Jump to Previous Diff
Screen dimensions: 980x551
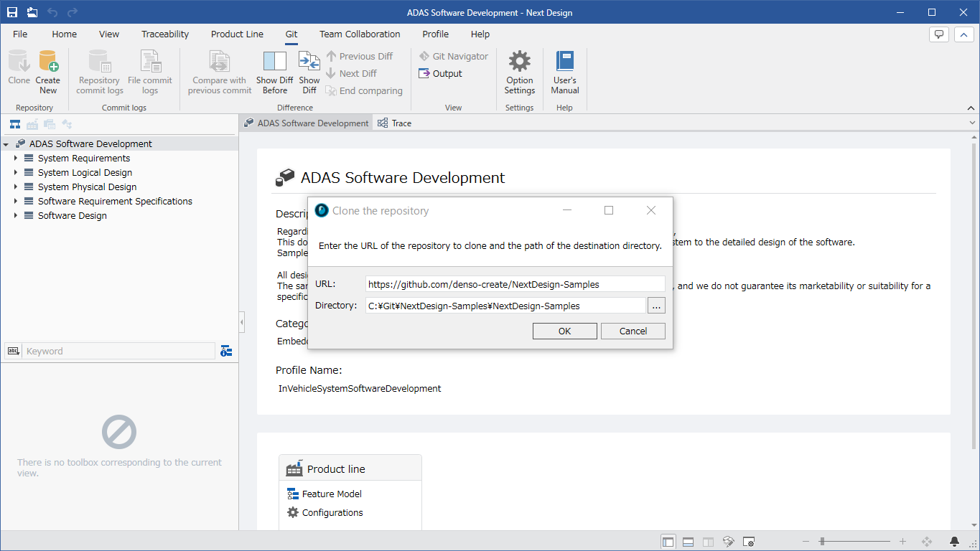click(x=359, y=56)
